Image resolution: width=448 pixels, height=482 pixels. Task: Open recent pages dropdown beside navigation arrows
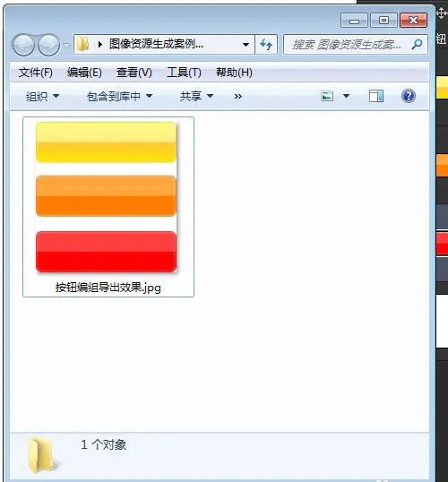pos(66,46)
